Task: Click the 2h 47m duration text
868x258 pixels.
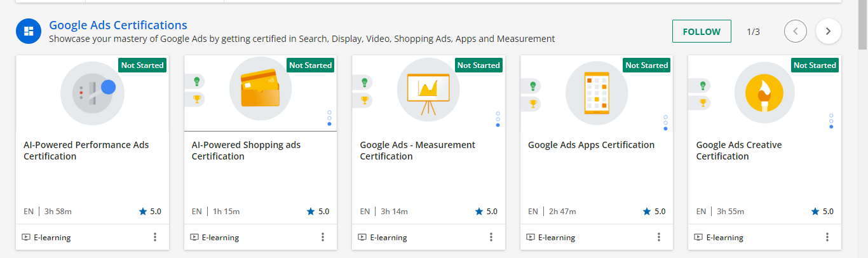Action: [562, 212]
